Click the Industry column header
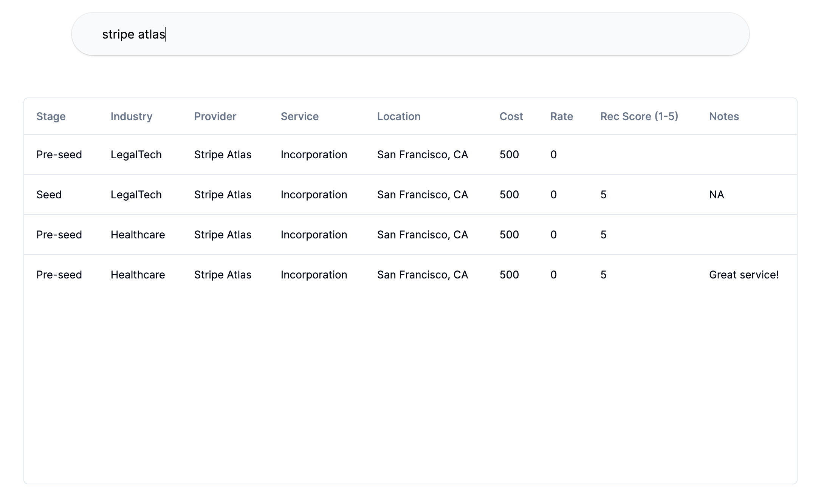Viewport: 821px width, 504px height. click(x=132, y=116)
